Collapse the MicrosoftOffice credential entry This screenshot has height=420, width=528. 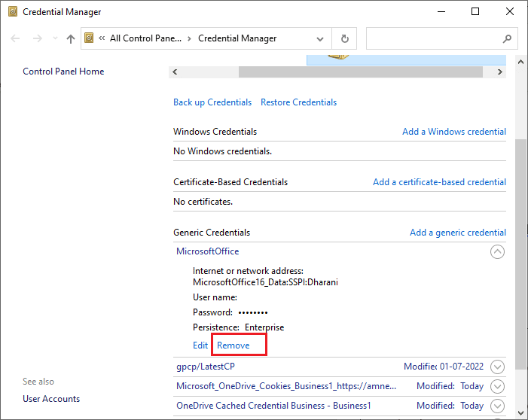click(x=497, y=251)
